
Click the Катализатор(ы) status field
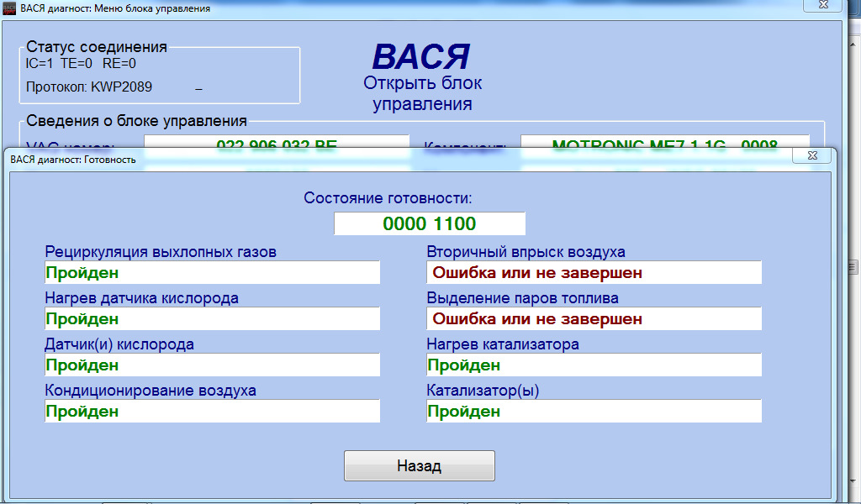click(x=594, y=412)
